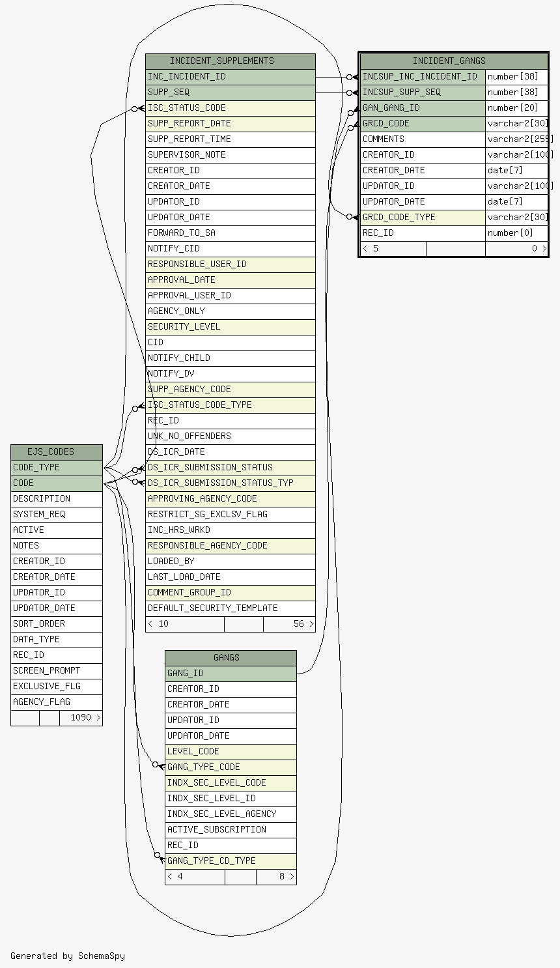Screen dimensions: 560x968
Task: Select the SUPP_REPORT_DATE column
Action: click(231, 124)
